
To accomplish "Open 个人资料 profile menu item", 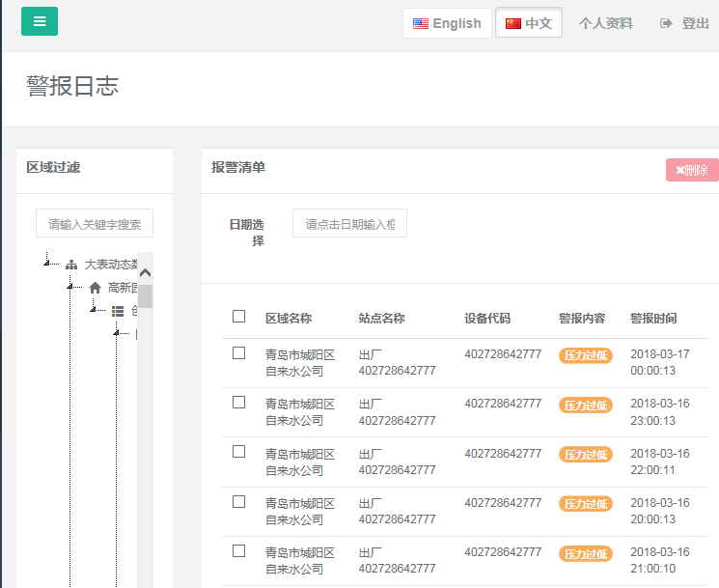I will click(605, 23).
